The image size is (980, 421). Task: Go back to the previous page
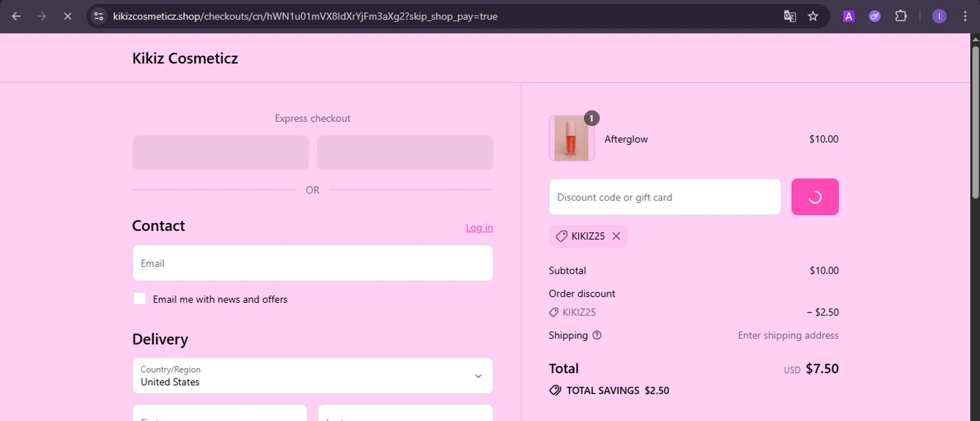coord(16,16)
